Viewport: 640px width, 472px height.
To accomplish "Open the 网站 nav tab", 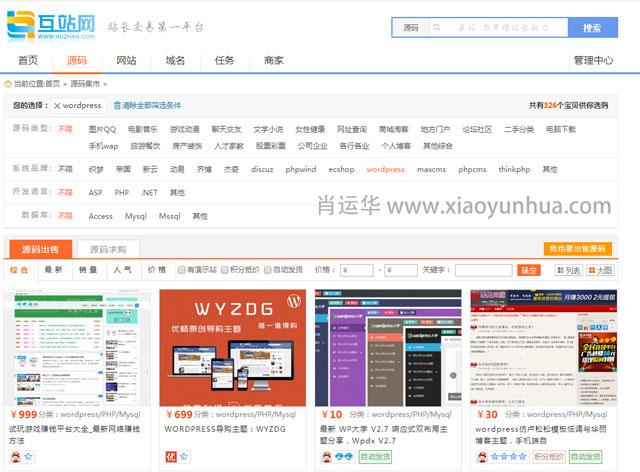I will (126, 60).
